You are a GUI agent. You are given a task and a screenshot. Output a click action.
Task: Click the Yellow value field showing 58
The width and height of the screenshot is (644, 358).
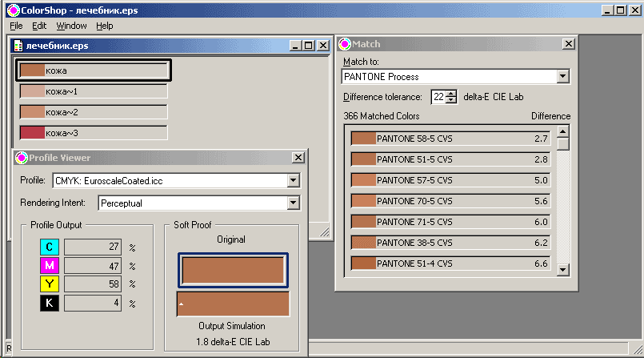click(93, 284)
